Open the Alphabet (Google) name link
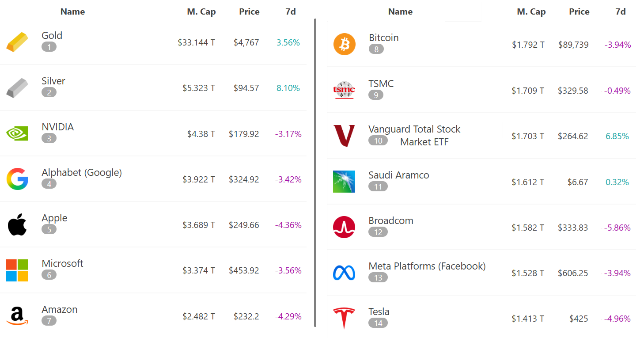Screen dimensions: 644x338 click(x=82, y=172)
